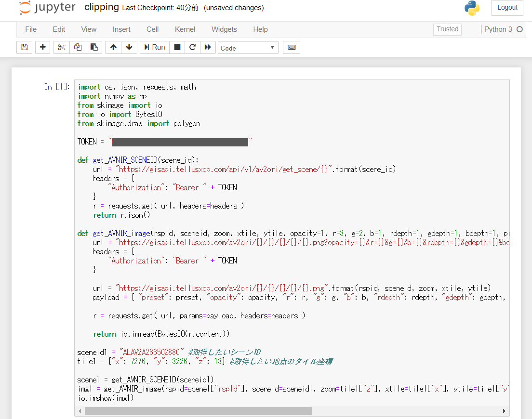
Task: Click the redacted TOKEN value
Action: click(180, 142)
